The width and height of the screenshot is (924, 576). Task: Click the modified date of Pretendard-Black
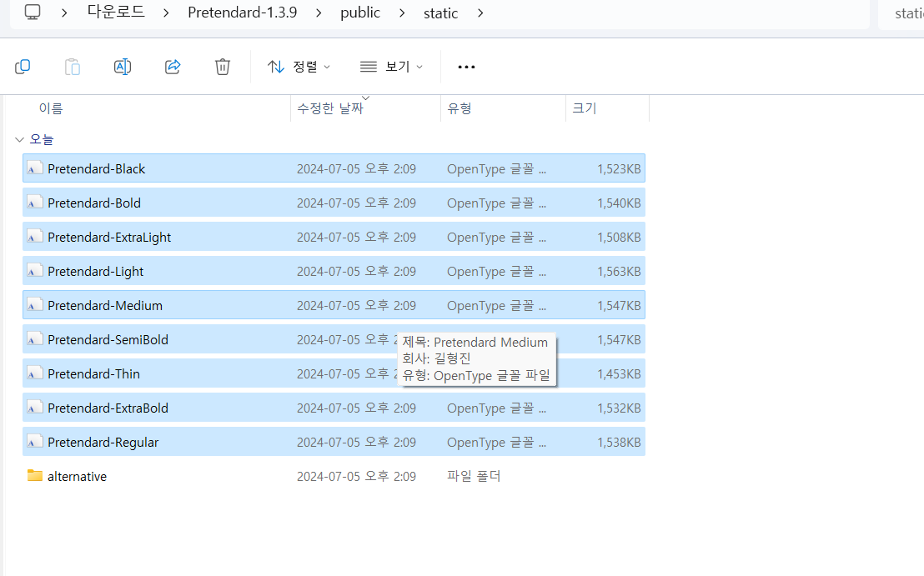point(356,169)
